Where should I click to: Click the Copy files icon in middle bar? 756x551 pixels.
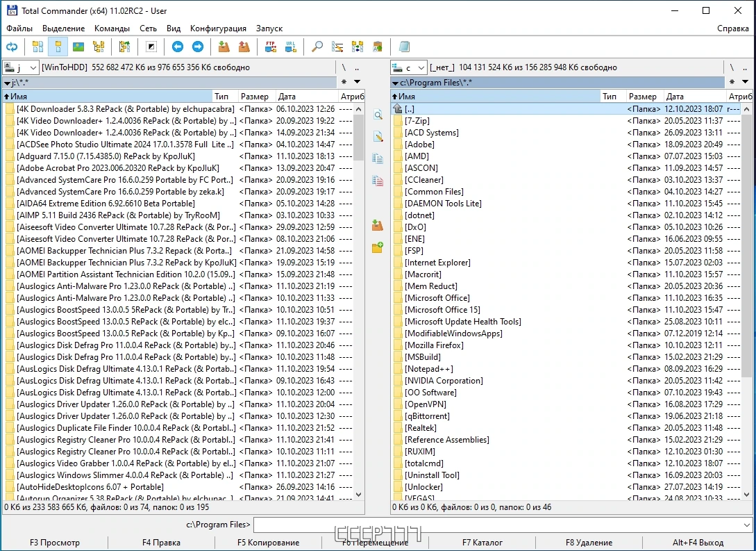click(x=378, y=158)
